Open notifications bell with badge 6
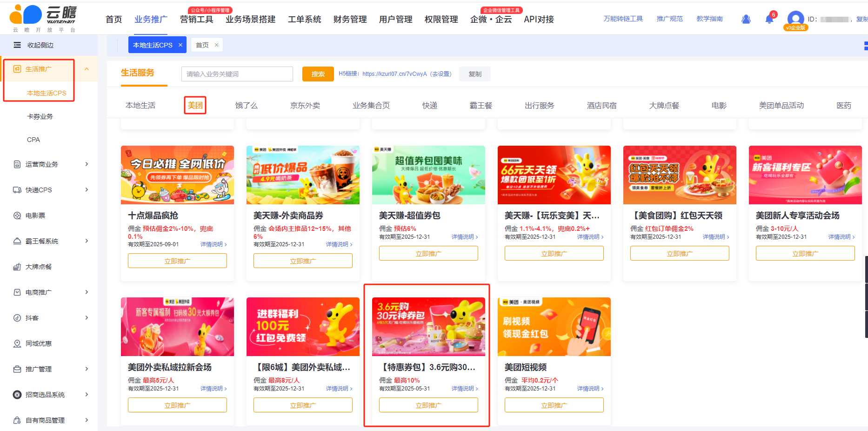The width and height of the screenshot is (868, 431). tap(770, 18)
